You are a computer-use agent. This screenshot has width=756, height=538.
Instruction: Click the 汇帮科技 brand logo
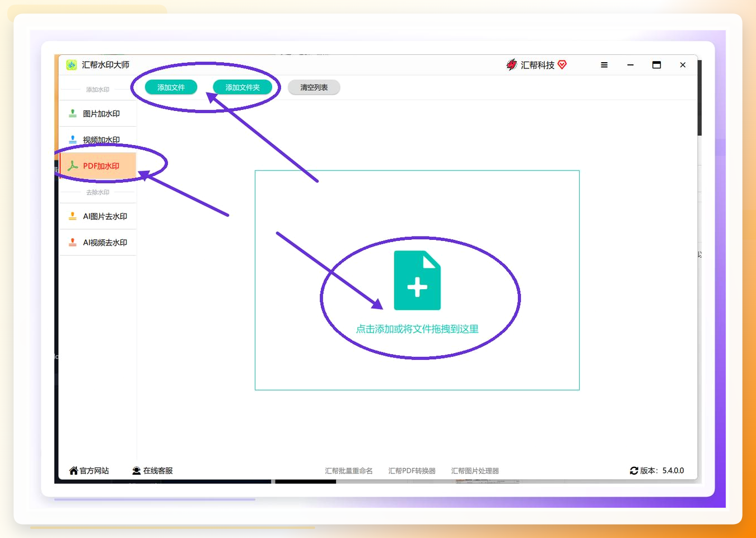(511, 65)
